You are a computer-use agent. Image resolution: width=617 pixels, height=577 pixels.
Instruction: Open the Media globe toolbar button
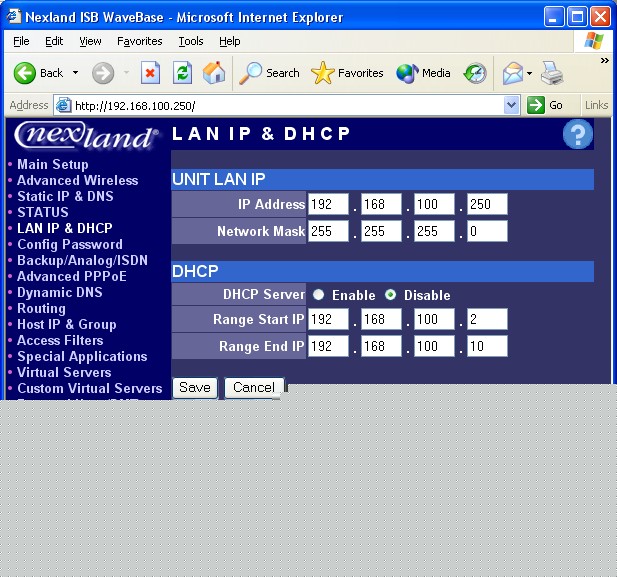[x=423, y=73]
